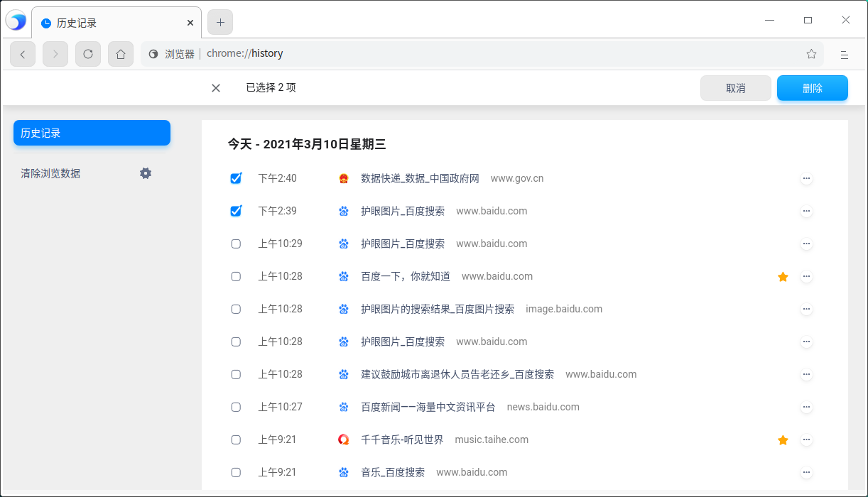The image size is (868, 497).
Task: Click bookmark star on 百度一下，你就知道 row
Action: click(783, 276)
